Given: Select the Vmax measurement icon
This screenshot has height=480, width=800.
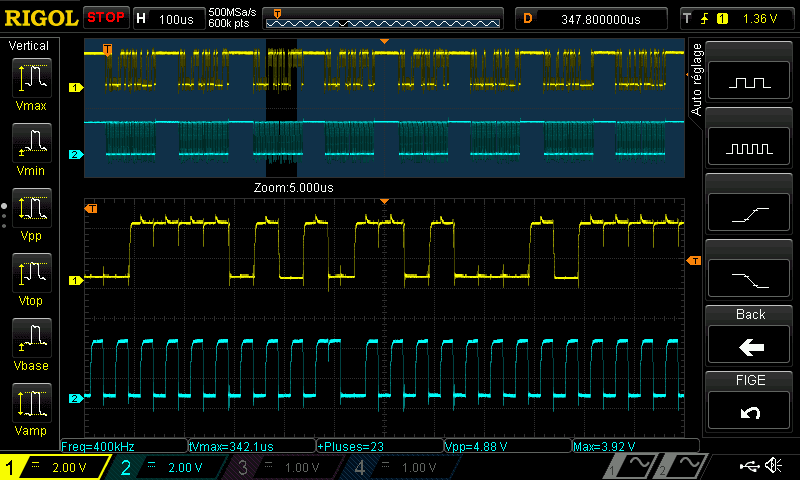Looking at the screenshot, I should 32,78.
